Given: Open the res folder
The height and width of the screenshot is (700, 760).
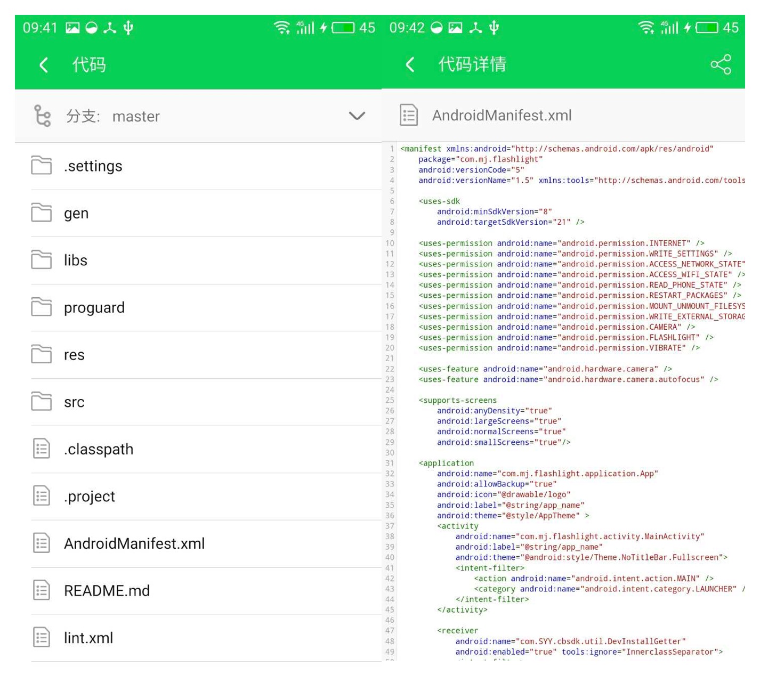Looking at the screenshot, I should [74, 355].
